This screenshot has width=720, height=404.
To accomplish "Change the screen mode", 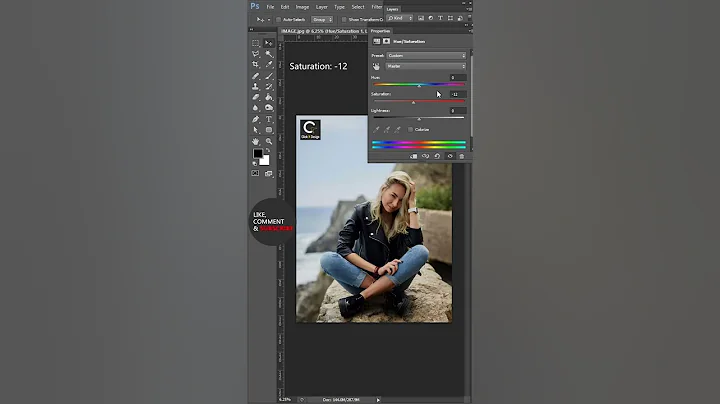I will [x=269, y=174].
